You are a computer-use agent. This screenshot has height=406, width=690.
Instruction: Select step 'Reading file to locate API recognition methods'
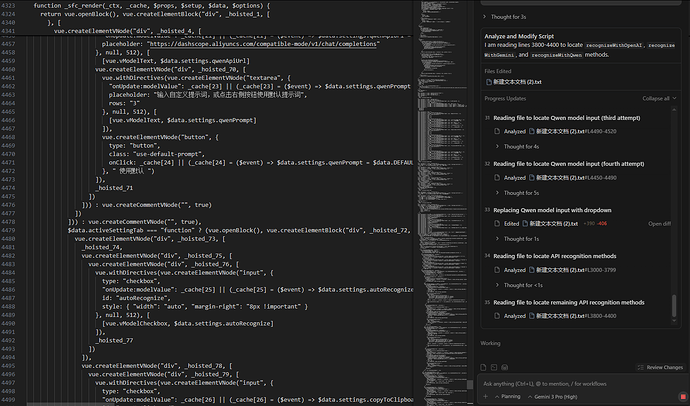[554, 256]
